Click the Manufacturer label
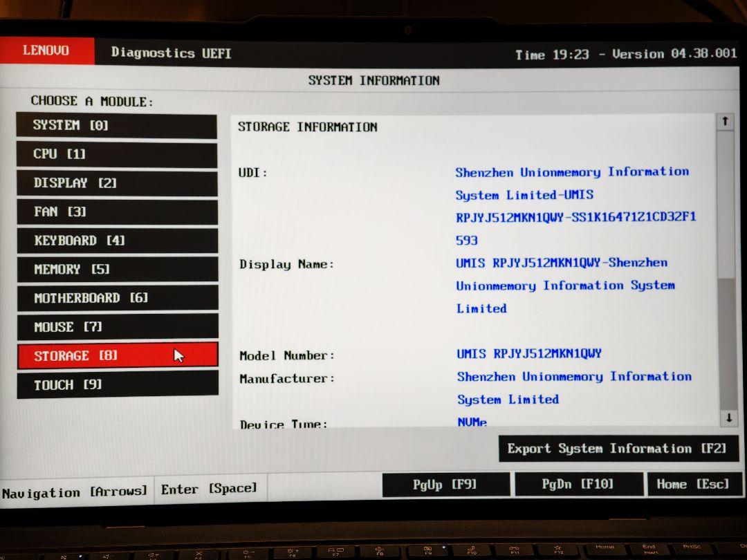The height and width of the screenshot is (560, 747). (287, 379)
